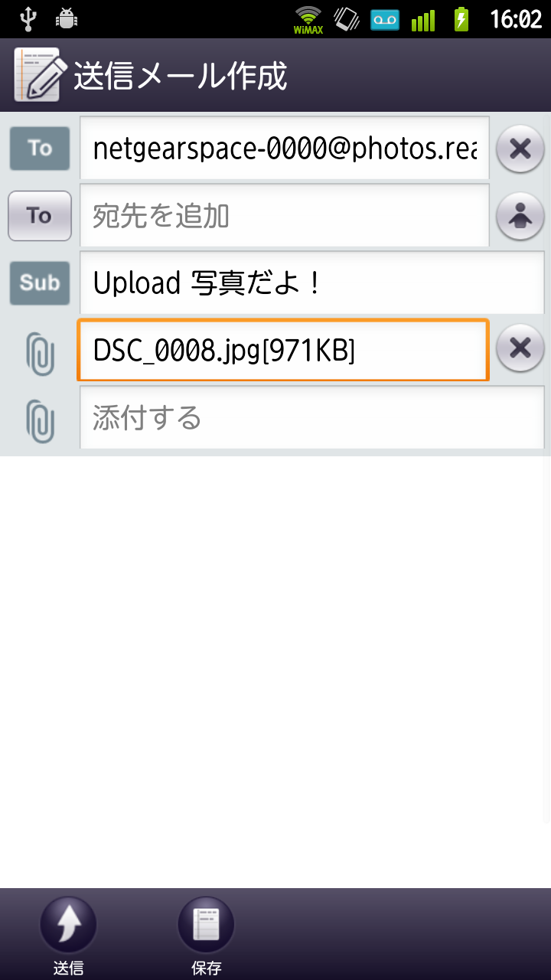Tap the paperclip icon beside 添付する

pyautogui.click(x=40, y=420)
